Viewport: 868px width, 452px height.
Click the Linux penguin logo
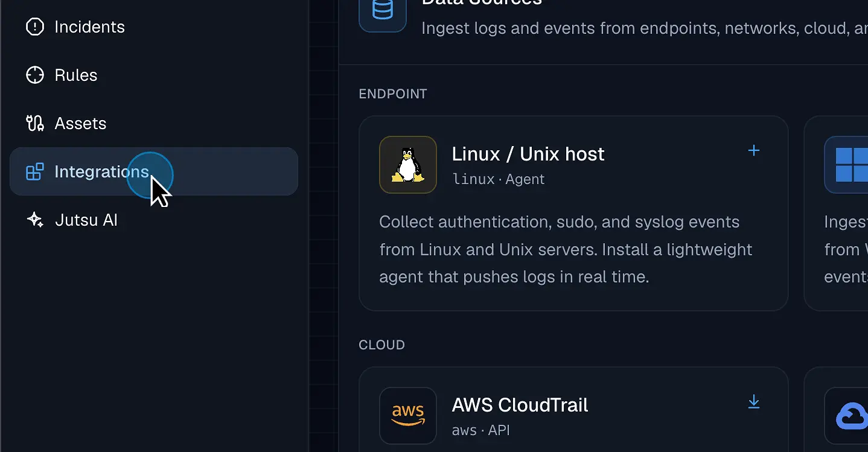(408, 165)
